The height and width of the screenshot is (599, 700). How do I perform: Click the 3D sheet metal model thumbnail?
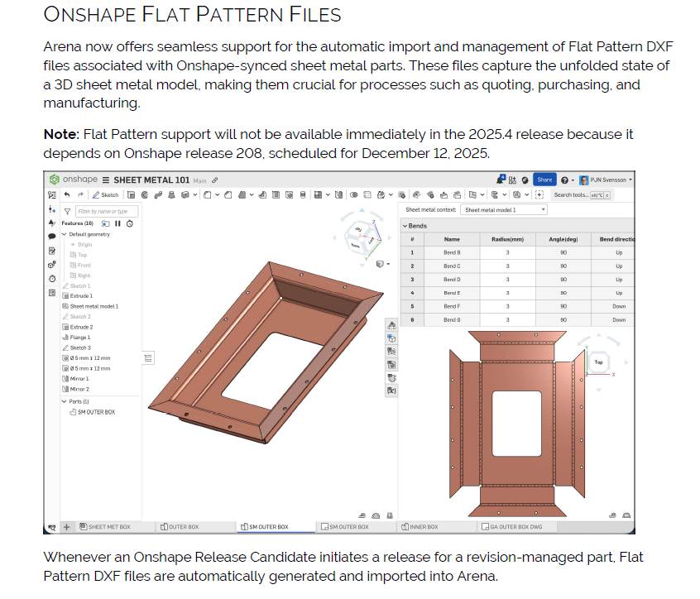point(266,352)
